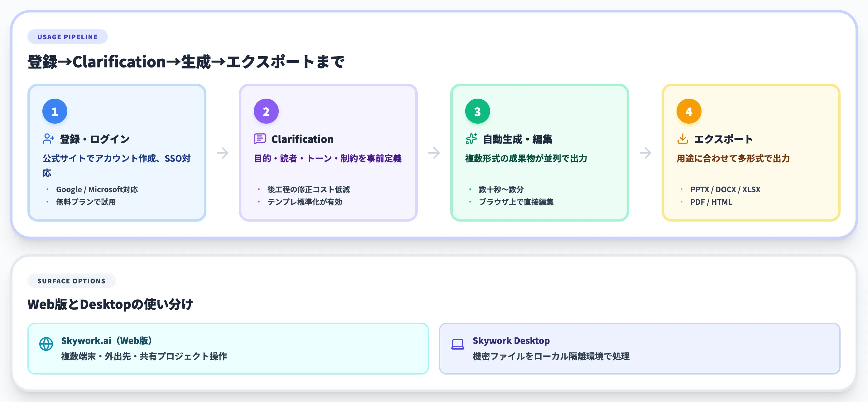Click the bullet テンプレ標準化が有効
The height and width of the screenshot is (402, 868).
[x=305, y=202]
